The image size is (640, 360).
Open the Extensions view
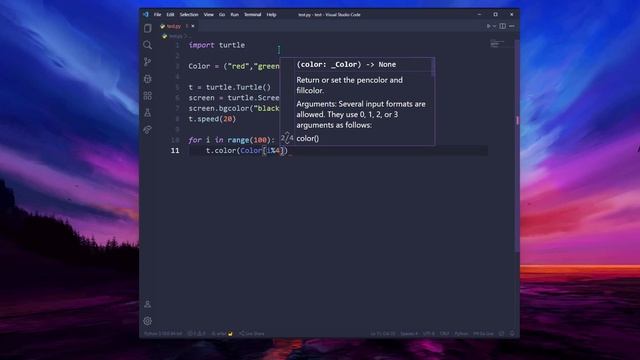148,96
